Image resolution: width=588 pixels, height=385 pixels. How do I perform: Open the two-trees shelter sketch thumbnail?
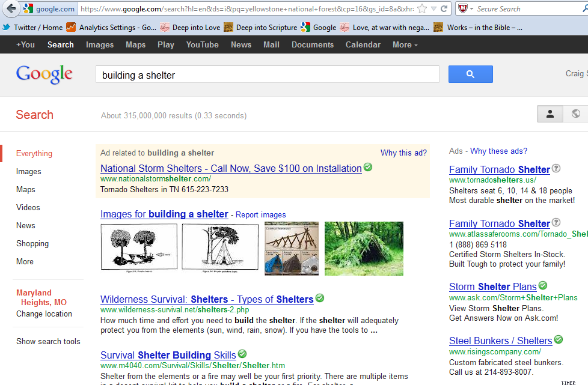coord(139,247)
